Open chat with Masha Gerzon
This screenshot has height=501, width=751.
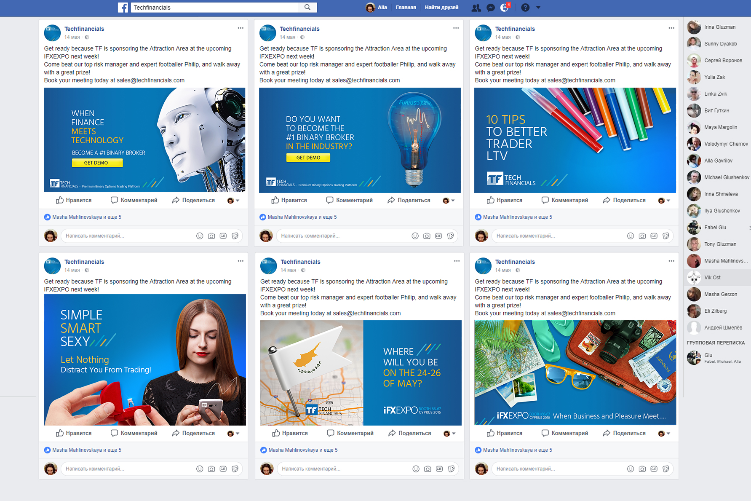pos(717,294)
